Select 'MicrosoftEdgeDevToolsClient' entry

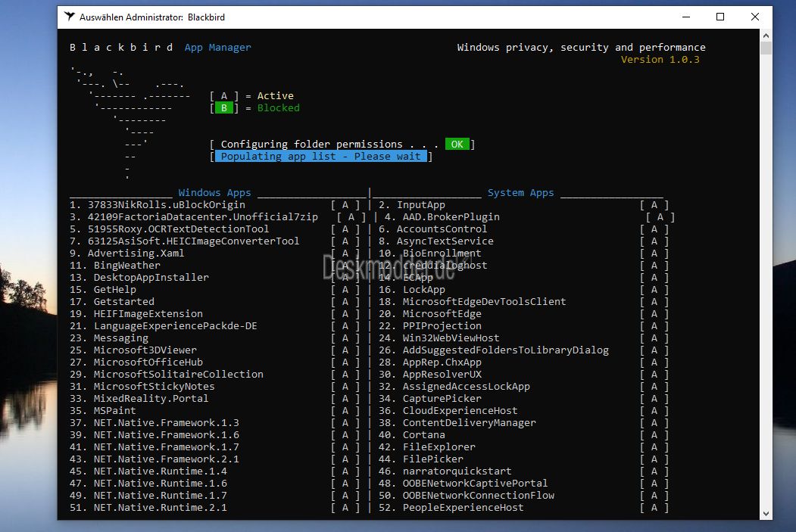pos(484,302)
